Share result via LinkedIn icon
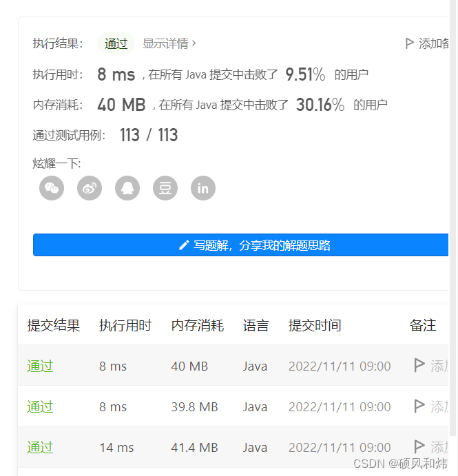458x476 pixels. coord(203,188)
